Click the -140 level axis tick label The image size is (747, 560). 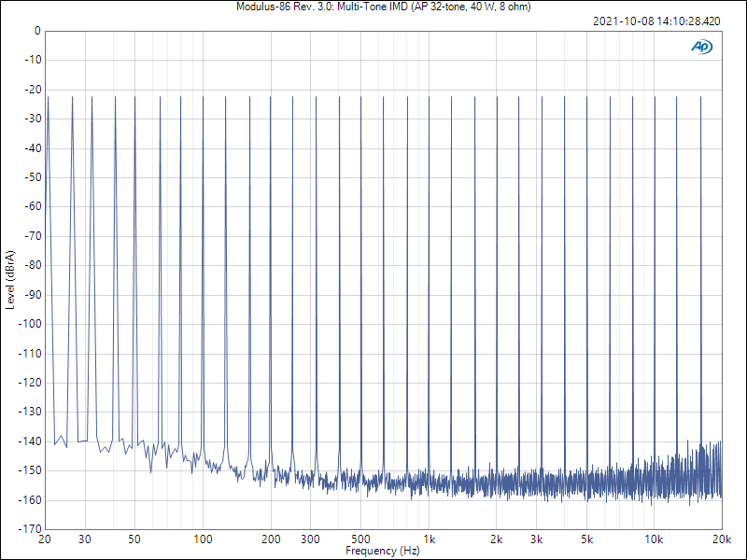coord(30,441)
